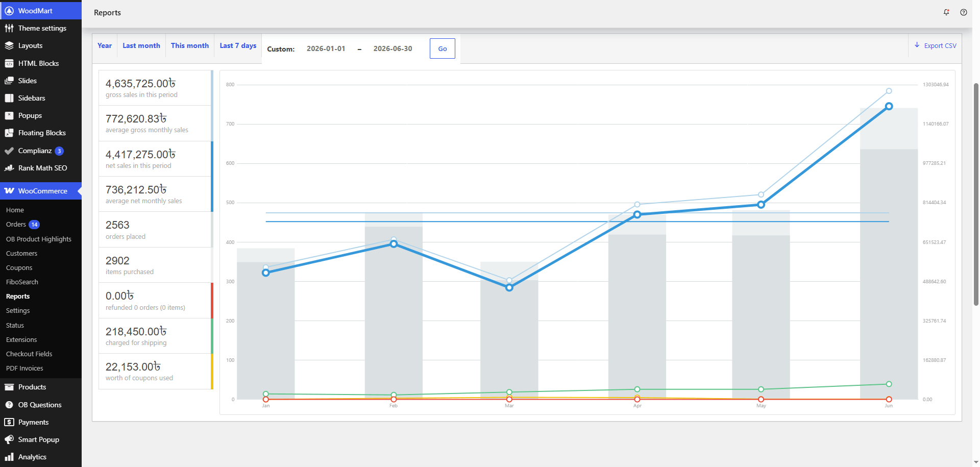
Task: Toggle worth of coupons used legend
Action: [x=156, y=371]
